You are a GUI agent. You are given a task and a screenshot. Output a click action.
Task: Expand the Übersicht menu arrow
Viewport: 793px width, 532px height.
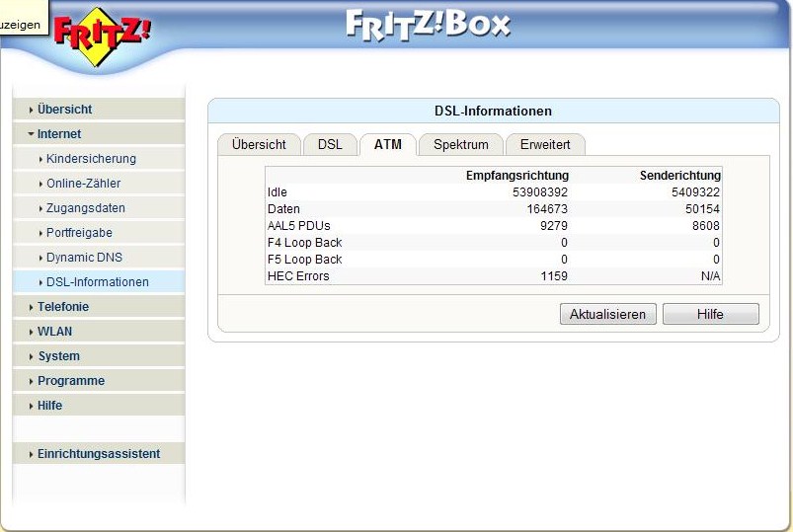coord(31,110)
